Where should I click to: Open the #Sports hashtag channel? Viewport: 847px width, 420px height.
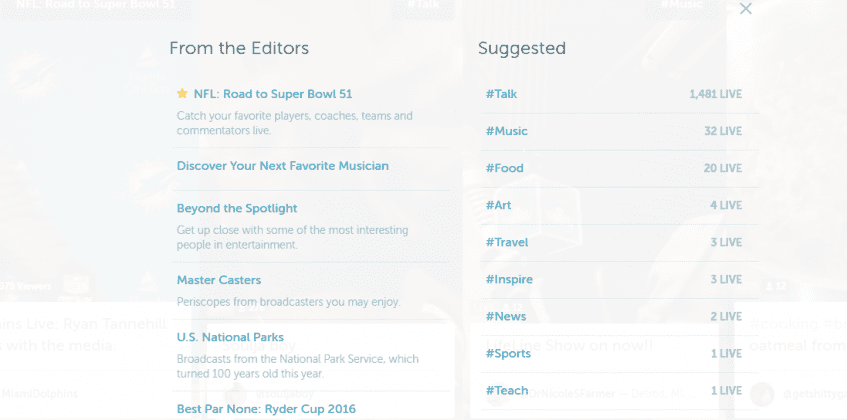point(508,354)
